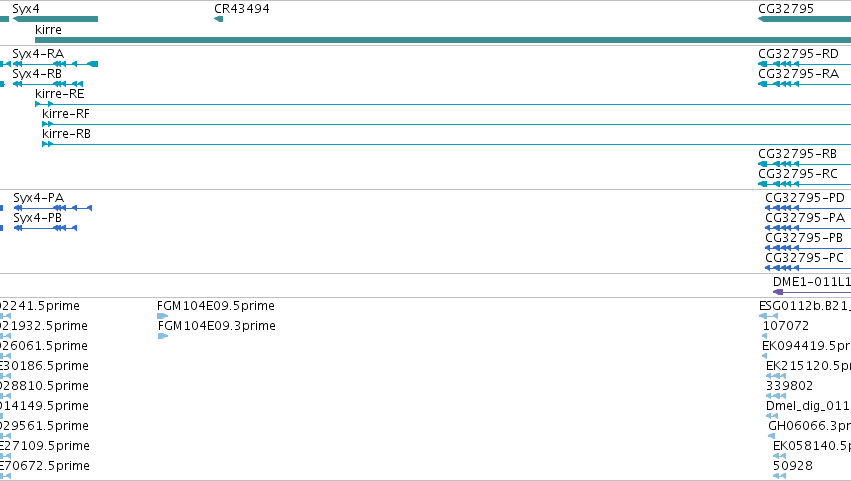Open the GH06066.3prime EST label
The image size is (851, 481).
809,427
